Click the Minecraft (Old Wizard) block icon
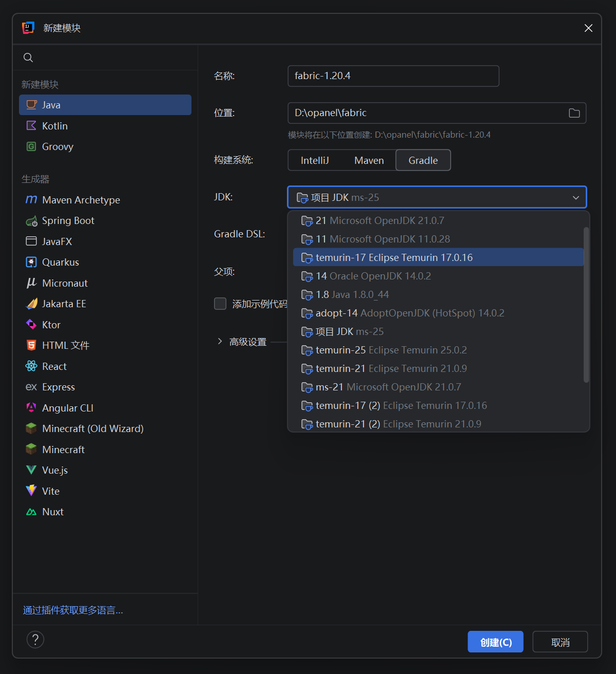 [31, 428]
